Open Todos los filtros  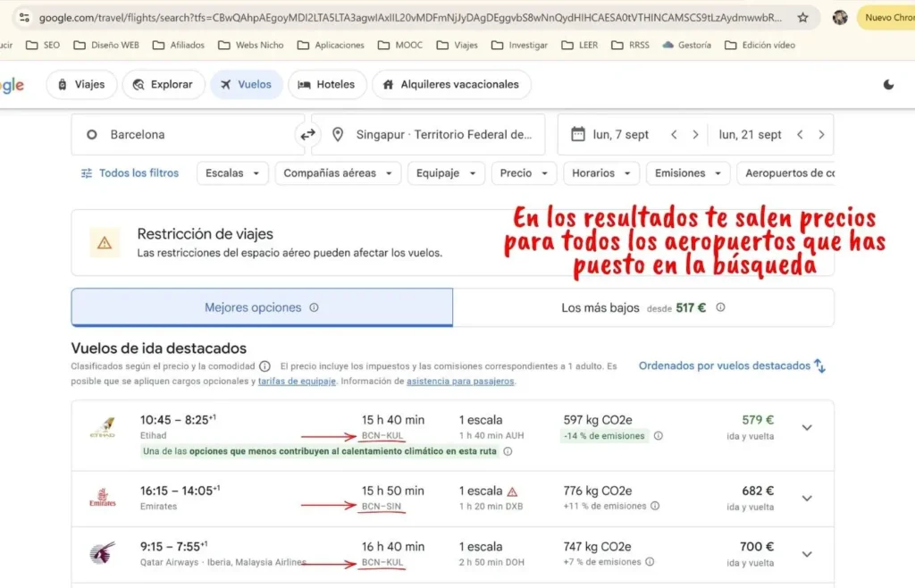pyautogui.click(x=130, y=173)
